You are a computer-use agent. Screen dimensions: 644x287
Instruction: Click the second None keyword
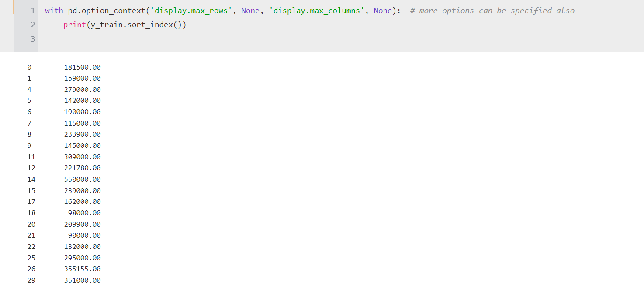(x=382, y=10)
